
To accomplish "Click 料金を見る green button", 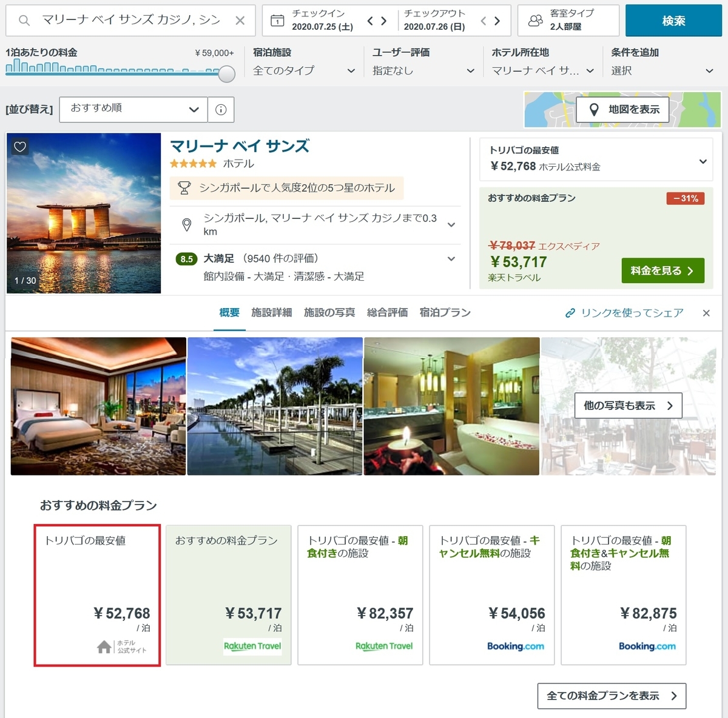I will tap(662, 270).
